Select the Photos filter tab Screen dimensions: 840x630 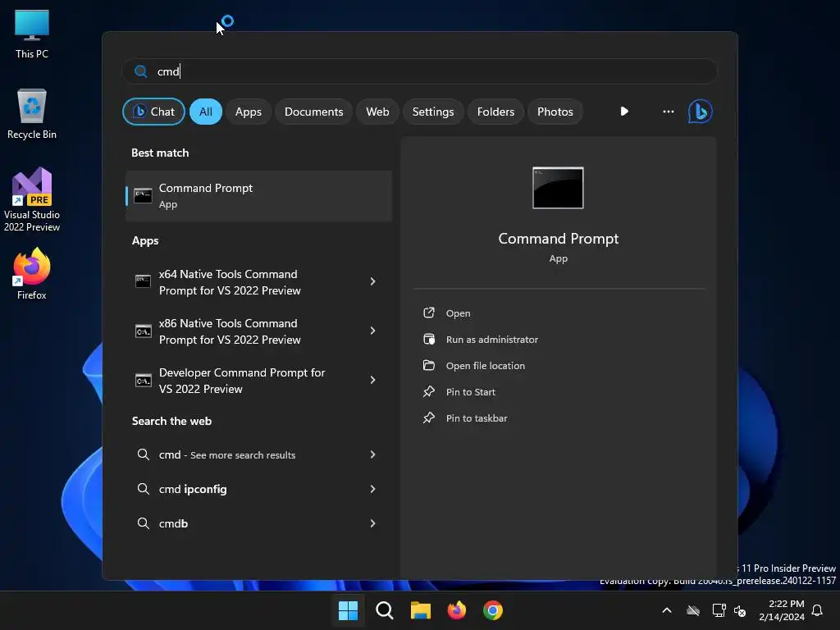(x=555, y=112)
